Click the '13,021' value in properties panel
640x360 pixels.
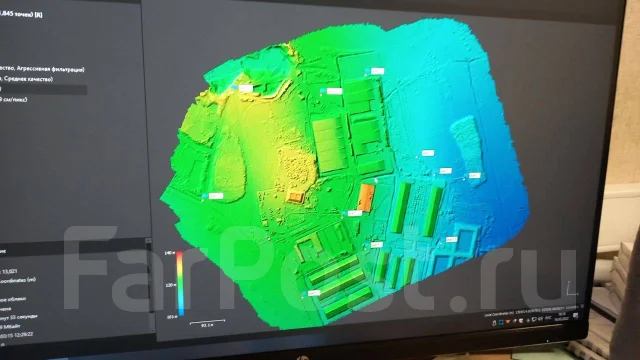coord(10,271)
